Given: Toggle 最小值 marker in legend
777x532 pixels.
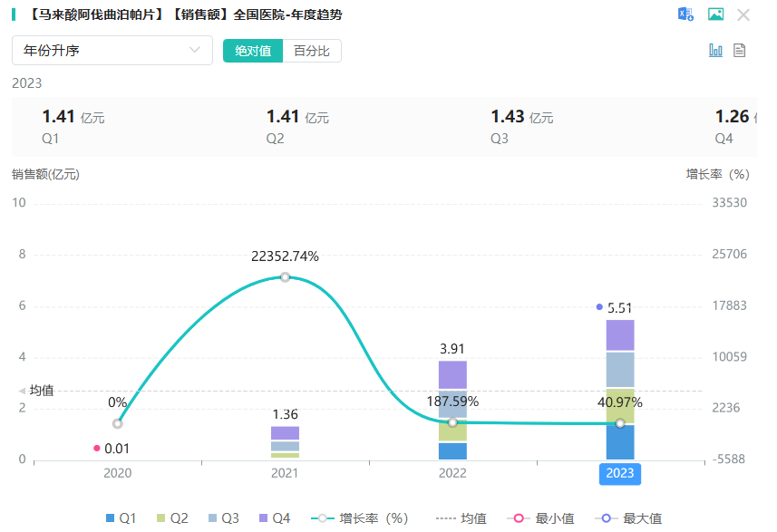Looking at the screenshot, I should tap(540, 518).
